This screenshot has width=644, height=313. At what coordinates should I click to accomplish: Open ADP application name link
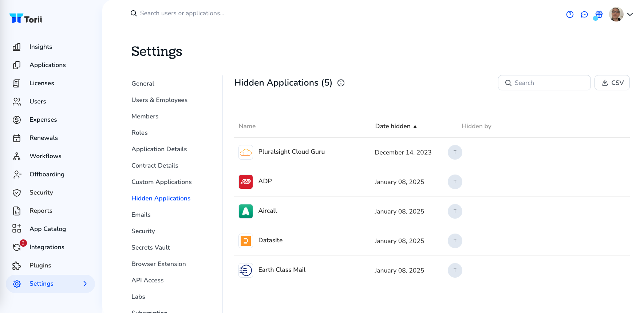pos(265,181)
